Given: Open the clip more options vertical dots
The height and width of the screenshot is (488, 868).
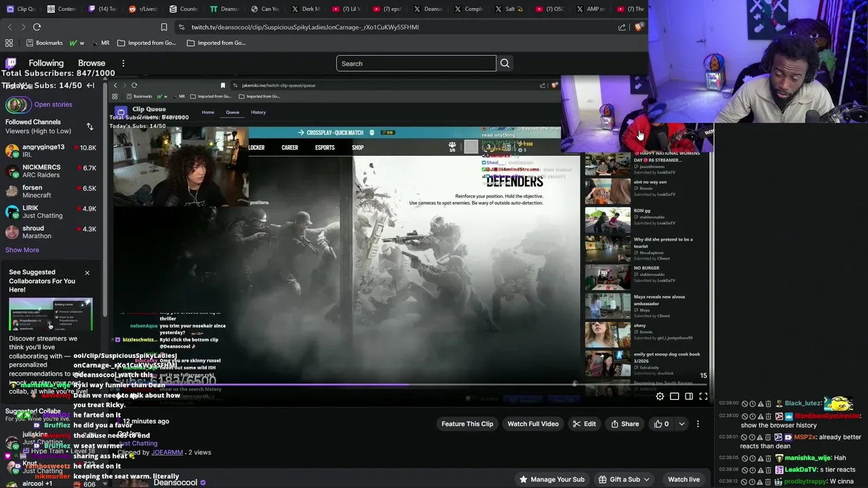Looking at the screenshot, I should pyautogui.click(x=698, y=424).
